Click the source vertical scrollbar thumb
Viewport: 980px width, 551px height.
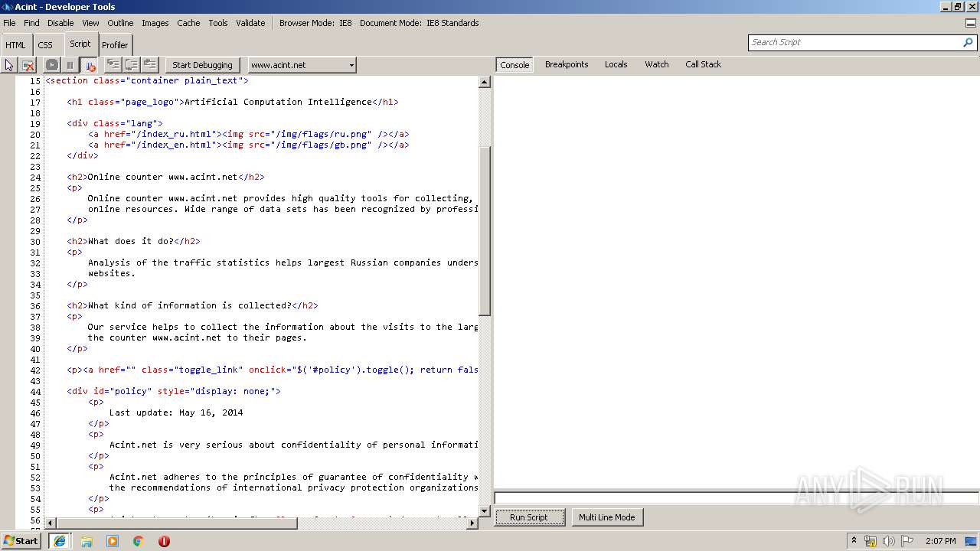pos(485,231)
